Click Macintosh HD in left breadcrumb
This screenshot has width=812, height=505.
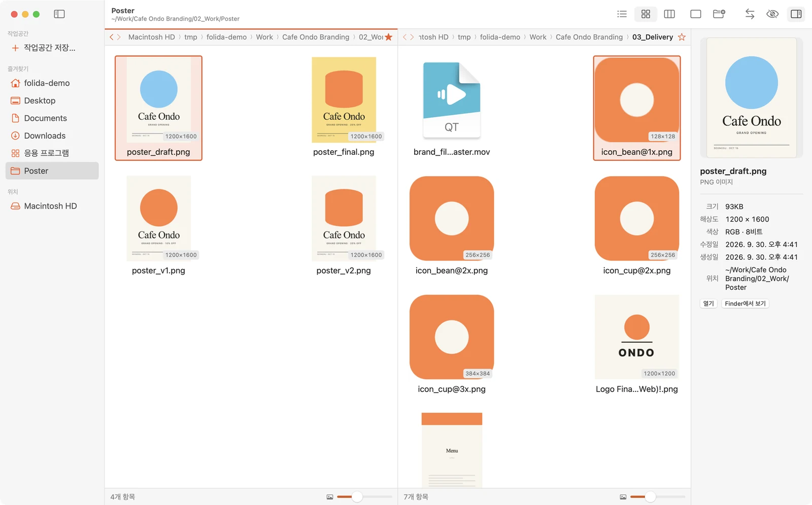151,37
